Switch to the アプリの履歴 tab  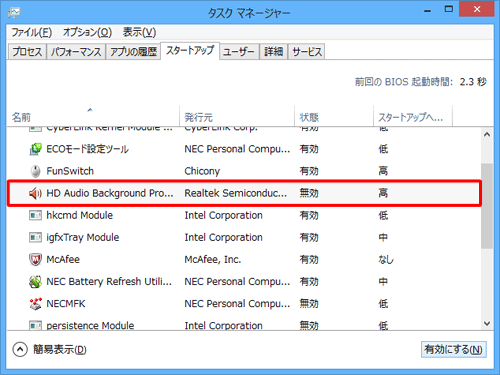point(133,52)
